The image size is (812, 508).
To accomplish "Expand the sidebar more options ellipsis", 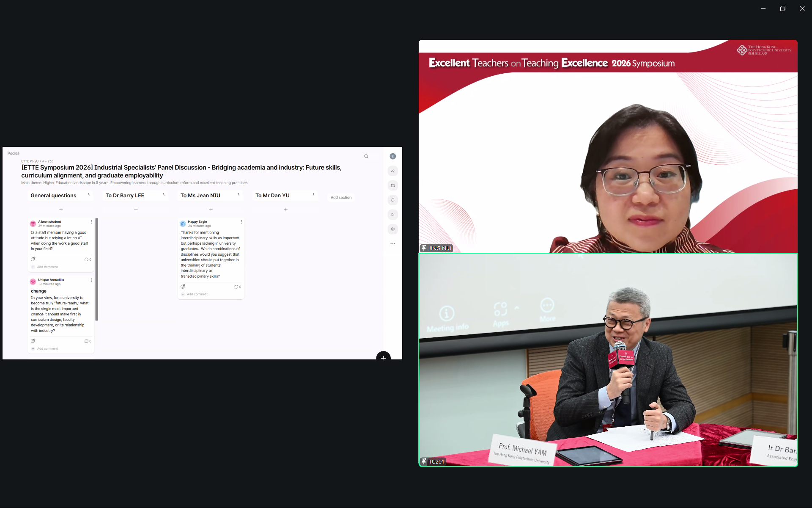I will pos(392,244).
